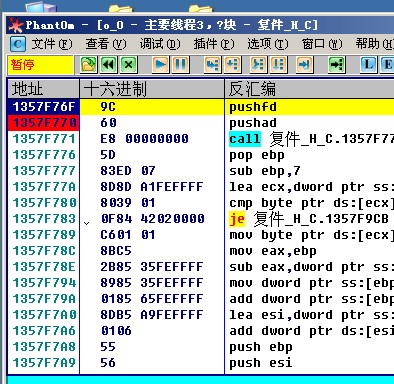
Task: Click the Run program play icon
Action: 161,64
